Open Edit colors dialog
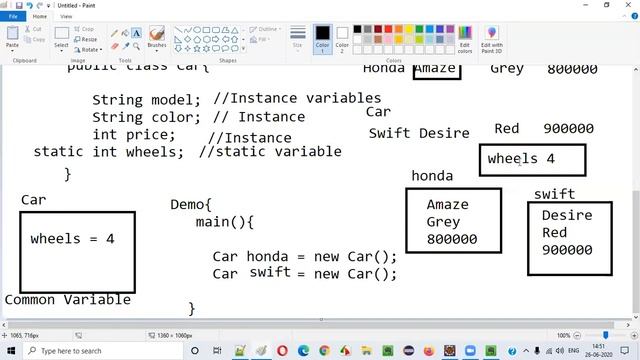This screenshot has height=360, width=640. 465,40
